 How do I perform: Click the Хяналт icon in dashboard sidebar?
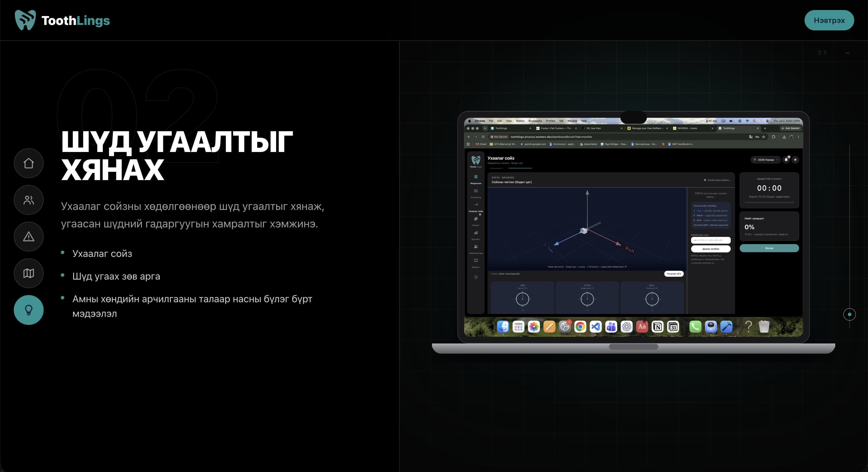pyautogui.click(x=476, y=219)
